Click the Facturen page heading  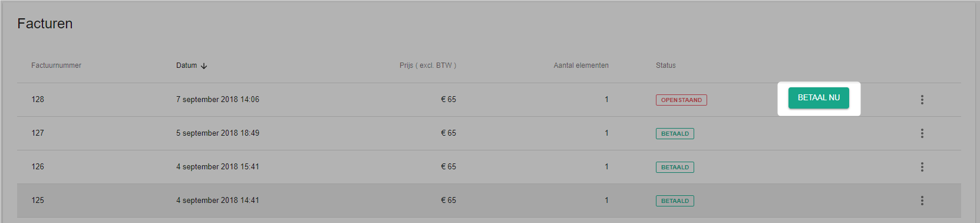(x=45, y=24)
